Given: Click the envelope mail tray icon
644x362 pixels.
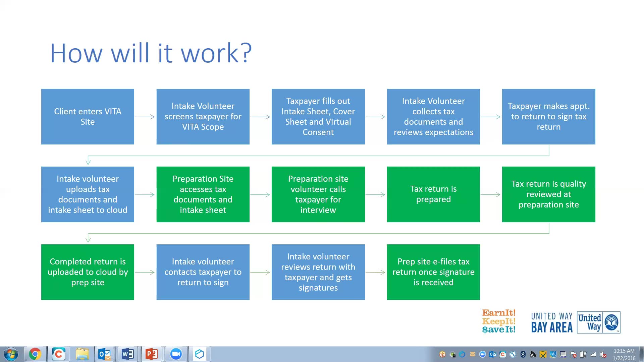Looking at the screenshot, I should (473, 354).
